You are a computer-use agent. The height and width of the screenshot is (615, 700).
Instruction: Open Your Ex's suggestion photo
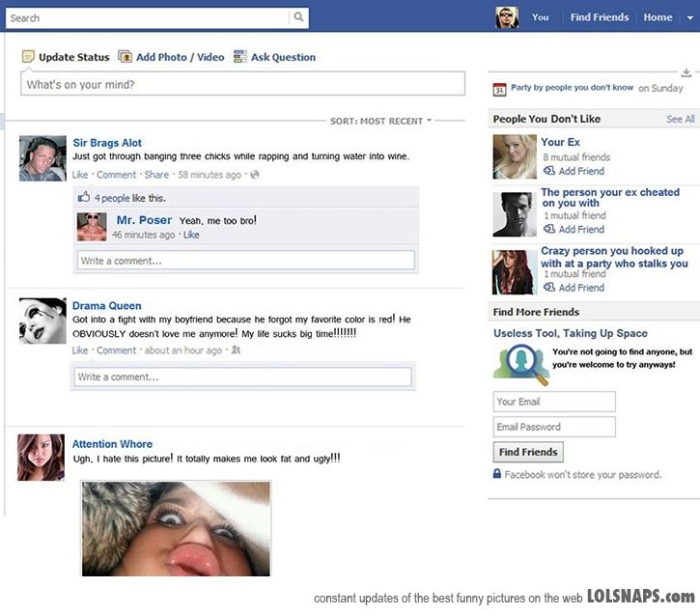click(x=515, y=156)
